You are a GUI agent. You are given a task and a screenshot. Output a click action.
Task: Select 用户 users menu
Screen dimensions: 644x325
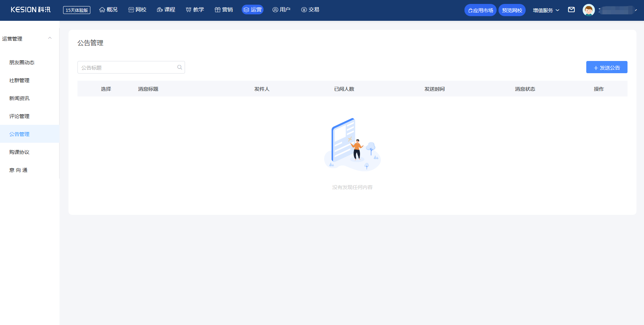pyautogui.click(x=281, y=10)
